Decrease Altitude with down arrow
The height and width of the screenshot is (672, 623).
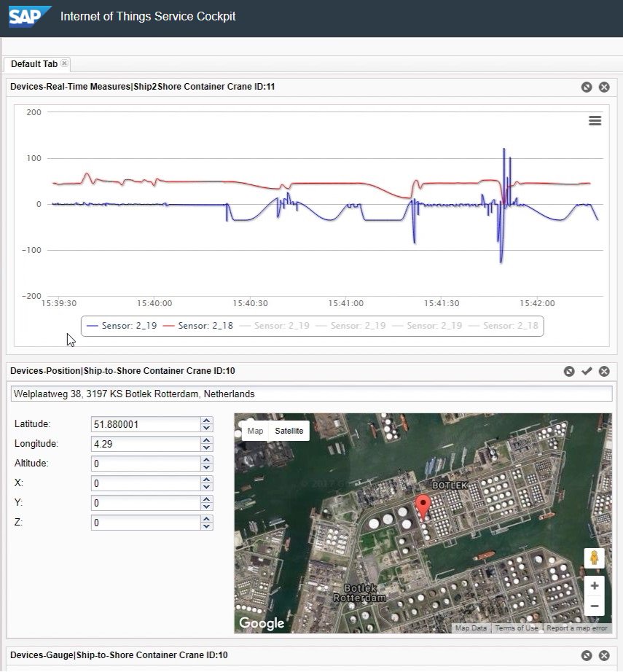[206, 467]
